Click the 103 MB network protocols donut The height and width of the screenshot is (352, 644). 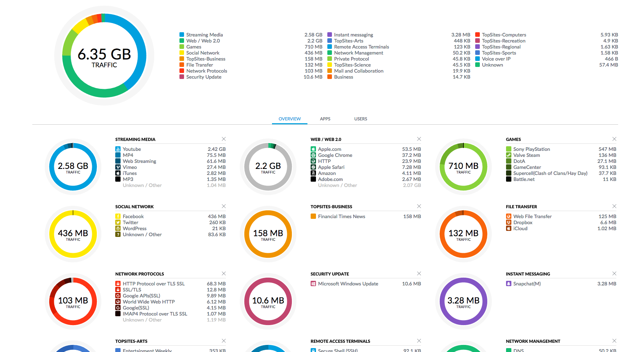[x=73, y=301]
